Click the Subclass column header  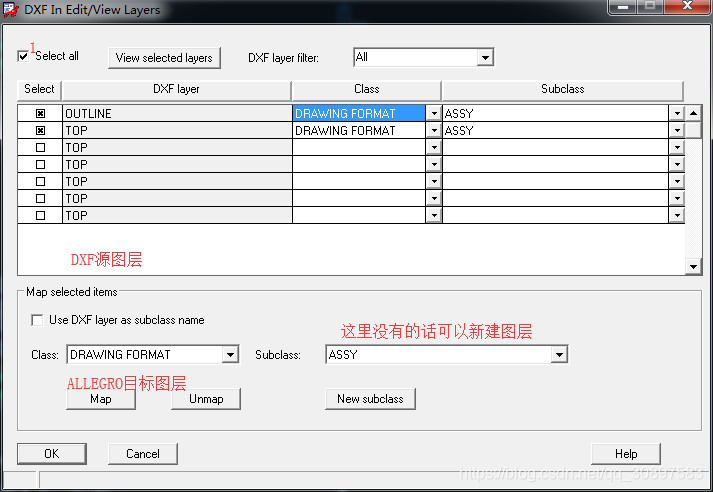562,90
